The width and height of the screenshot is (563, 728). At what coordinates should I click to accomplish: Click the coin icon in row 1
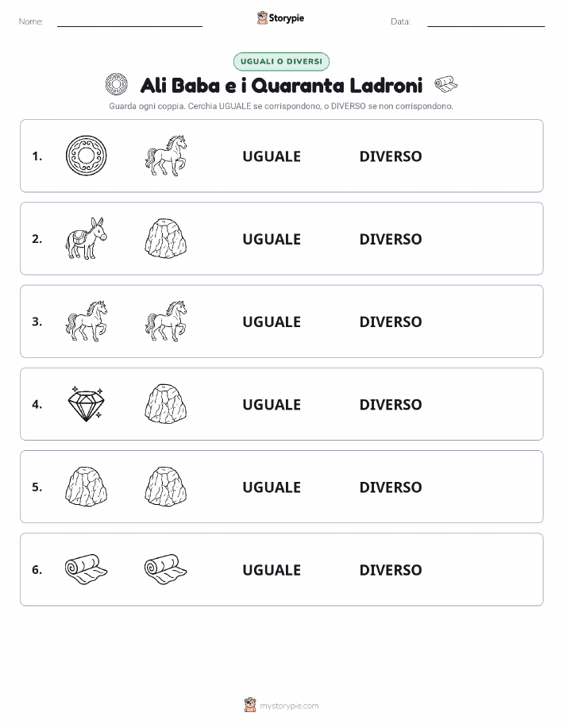click(x=86, y=156)
